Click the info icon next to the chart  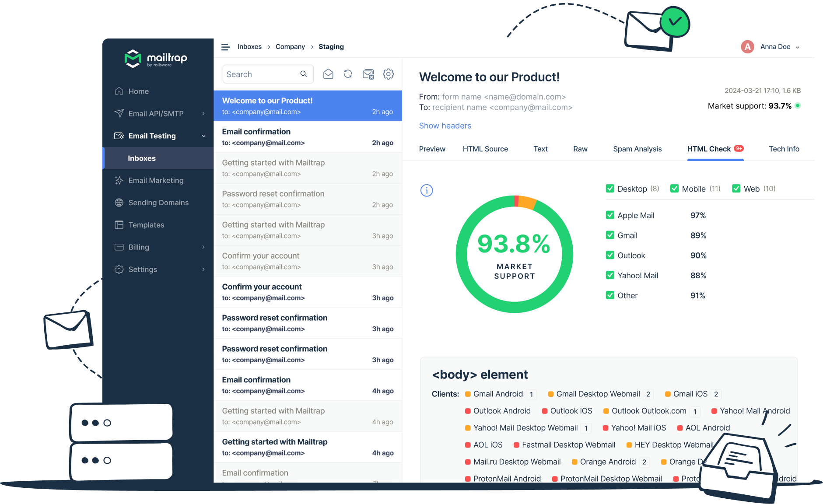426,190
